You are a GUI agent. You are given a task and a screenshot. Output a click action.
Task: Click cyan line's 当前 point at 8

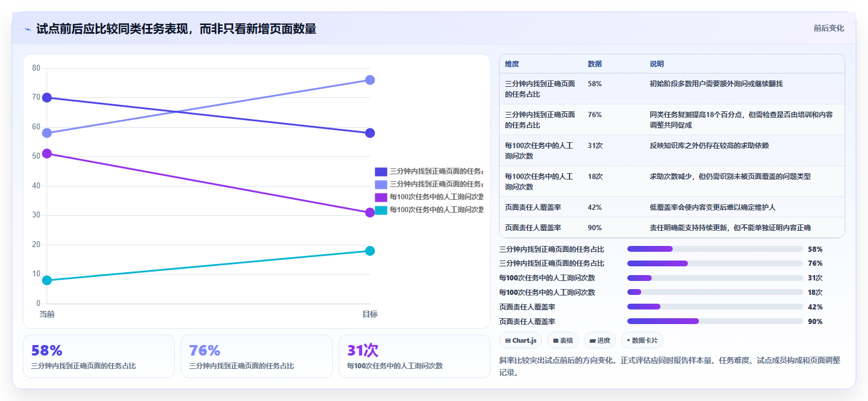[47, 280]
